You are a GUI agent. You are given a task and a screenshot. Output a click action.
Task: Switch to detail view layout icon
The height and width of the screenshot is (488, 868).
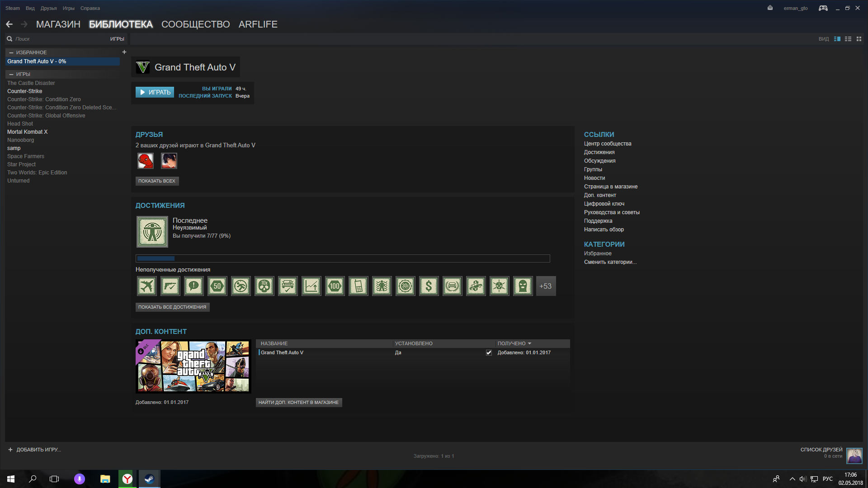(x=837, y=39)
